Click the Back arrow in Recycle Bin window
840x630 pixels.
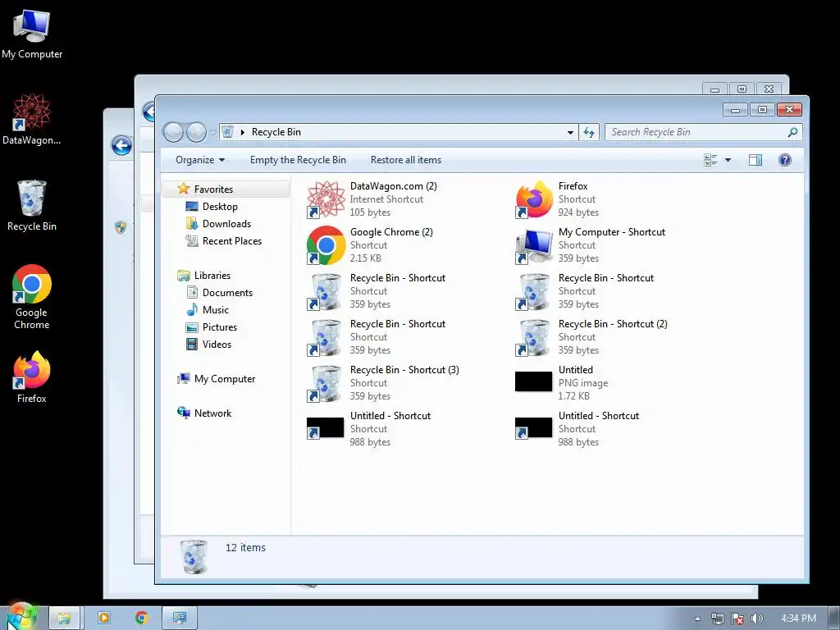173,132
